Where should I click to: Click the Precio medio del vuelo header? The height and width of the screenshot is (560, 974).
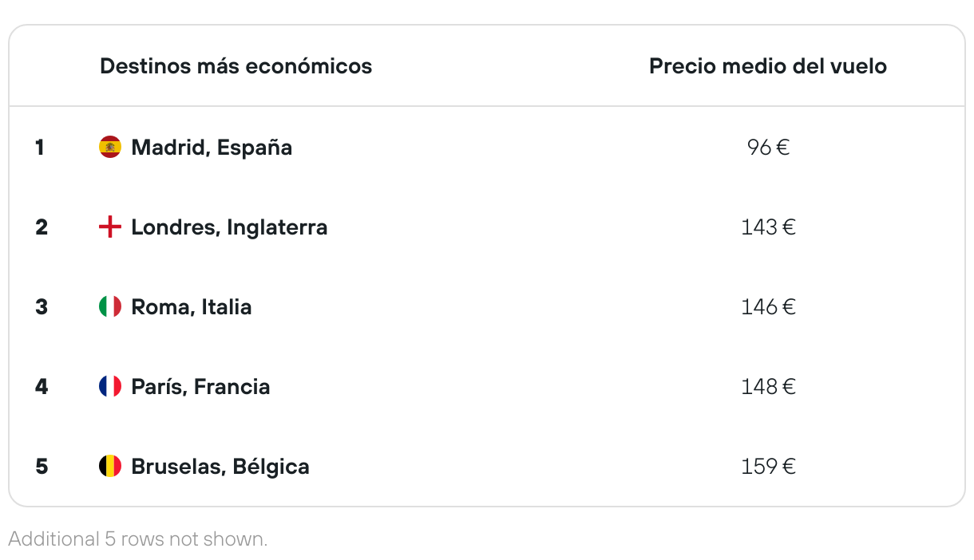pyautogui.click(x=768, y=66)
